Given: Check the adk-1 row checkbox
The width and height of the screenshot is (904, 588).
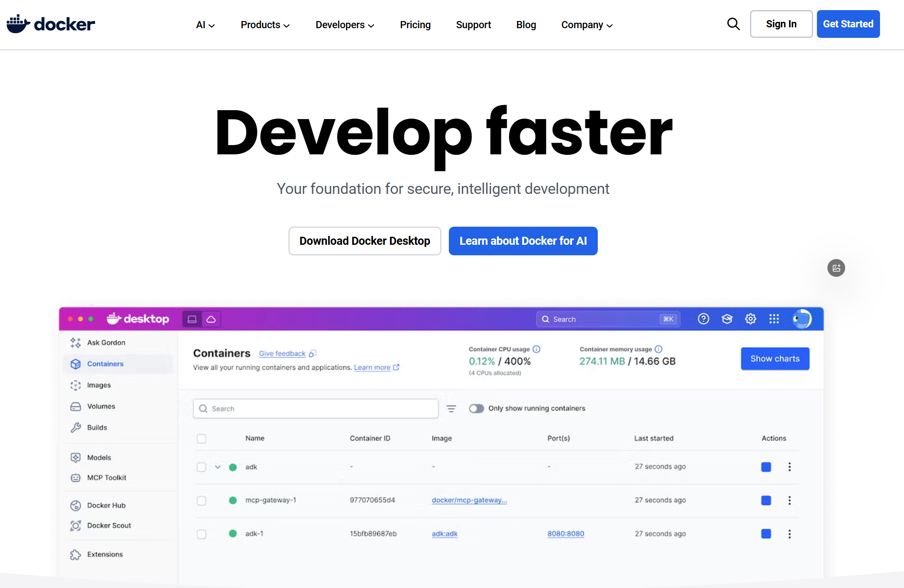Looking at the screenshot, I should tap(201, 534).
